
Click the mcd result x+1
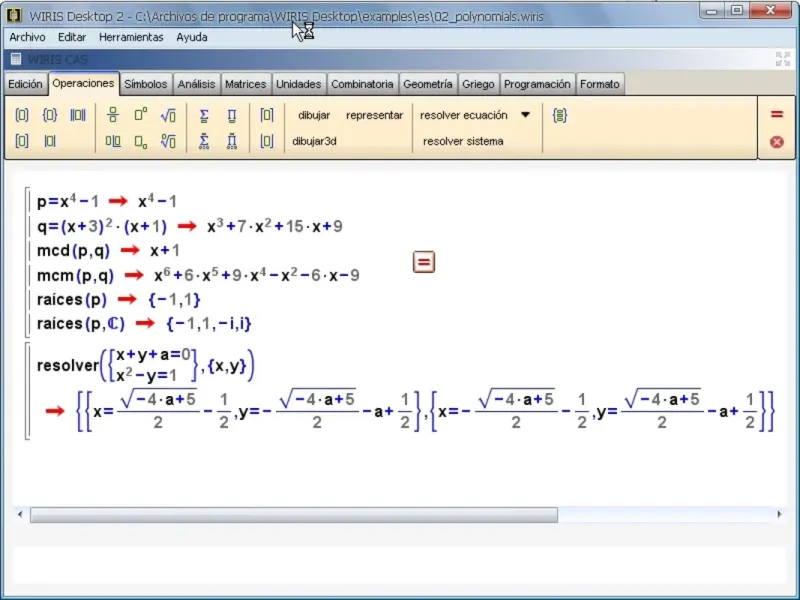pyautogui.click(x=165, y=251)
